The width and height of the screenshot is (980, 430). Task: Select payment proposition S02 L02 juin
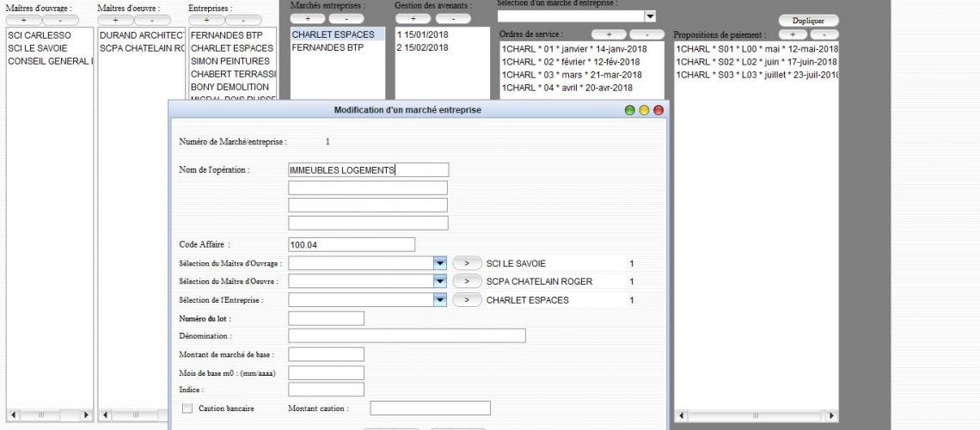(x=756, y=62)
